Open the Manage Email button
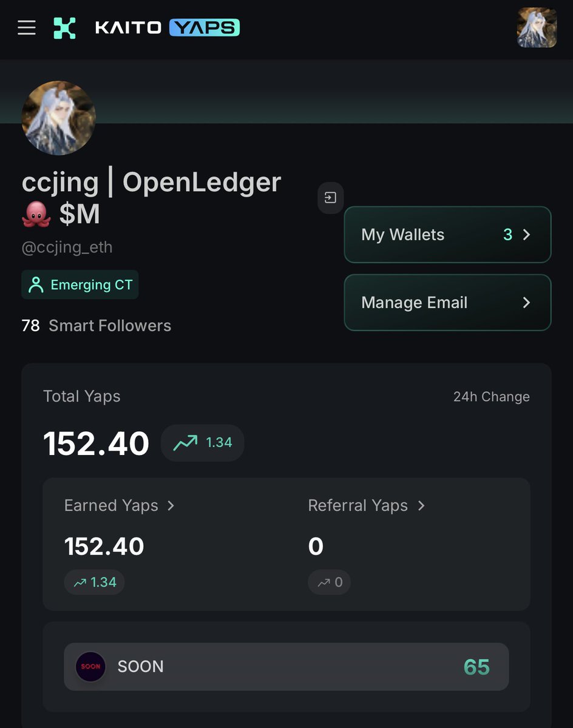The height and width of the screenshot is (728, 573). pos(447,303)
